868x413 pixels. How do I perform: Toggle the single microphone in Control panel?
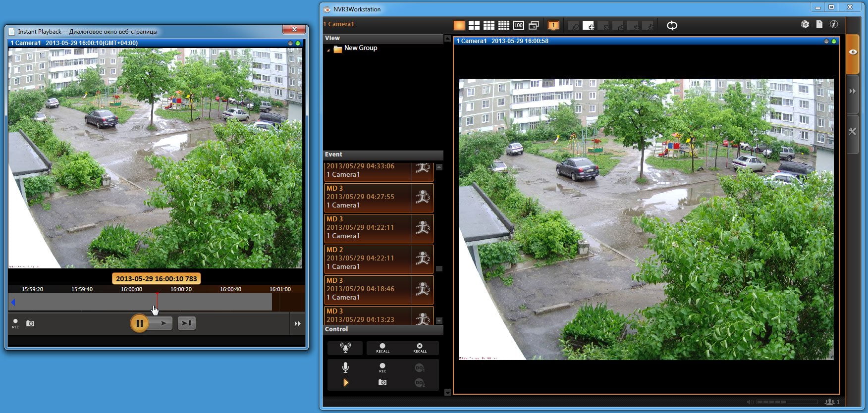345,367
